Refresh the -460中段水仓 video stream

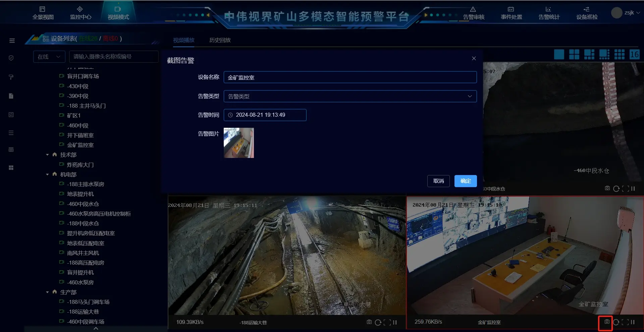tap(616, 188)
